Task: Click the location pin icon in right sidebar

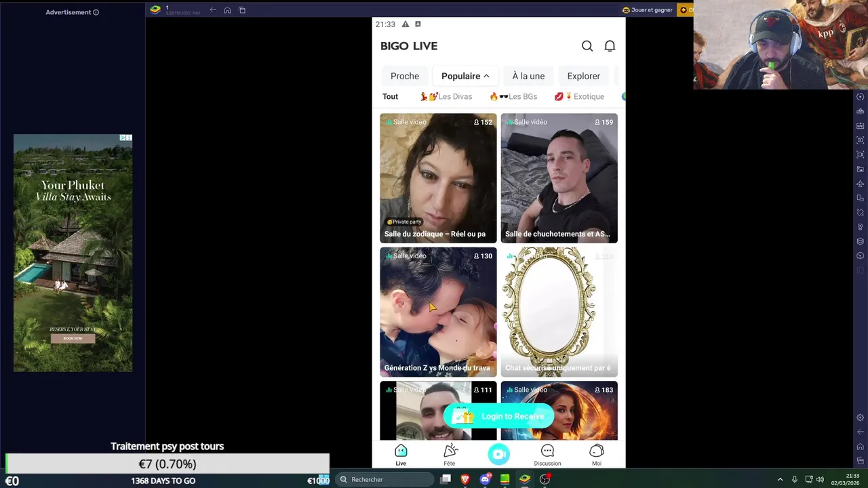Action: (x=861, y=227)
